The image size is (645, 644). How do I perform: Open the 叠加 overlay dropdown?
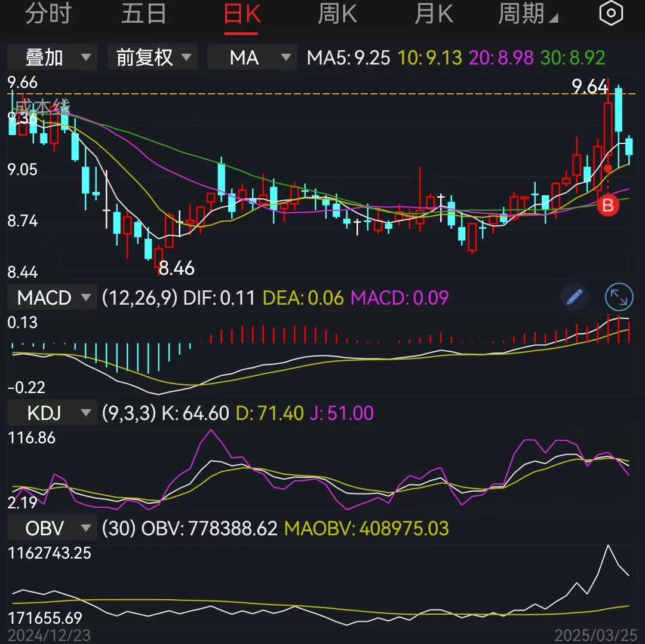pos(51,57)
